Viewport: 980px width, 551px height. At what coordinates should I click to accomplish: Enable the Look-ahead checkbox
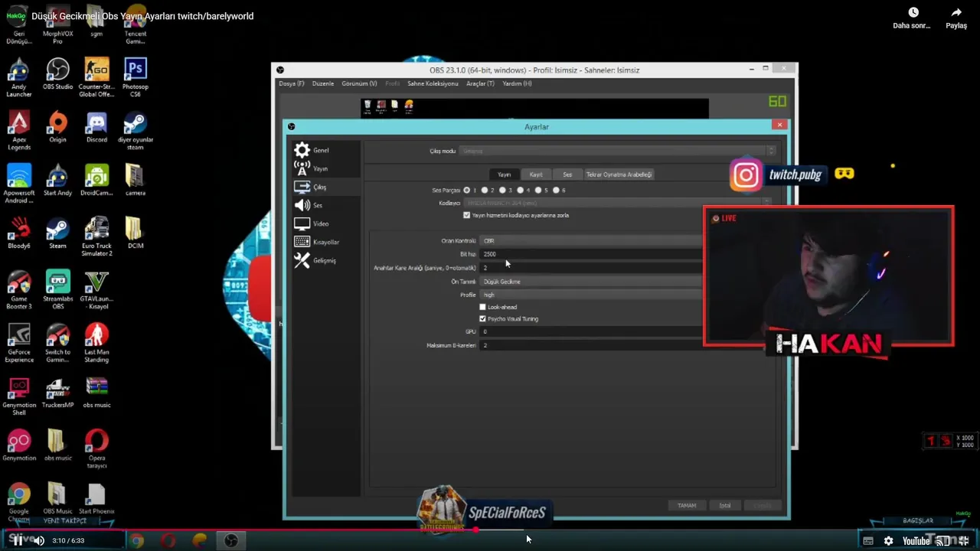(482, 307)
